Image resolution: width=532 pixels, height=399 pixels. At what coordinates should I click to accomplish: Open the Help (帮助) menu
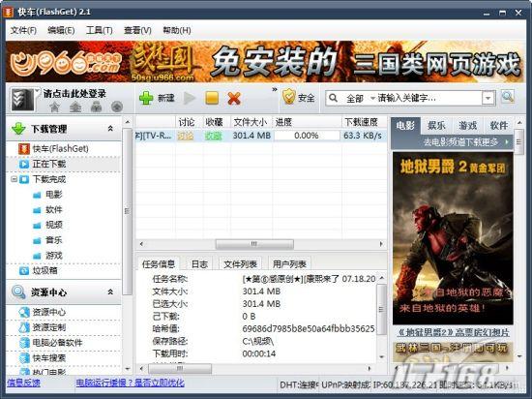coord(177,30)
